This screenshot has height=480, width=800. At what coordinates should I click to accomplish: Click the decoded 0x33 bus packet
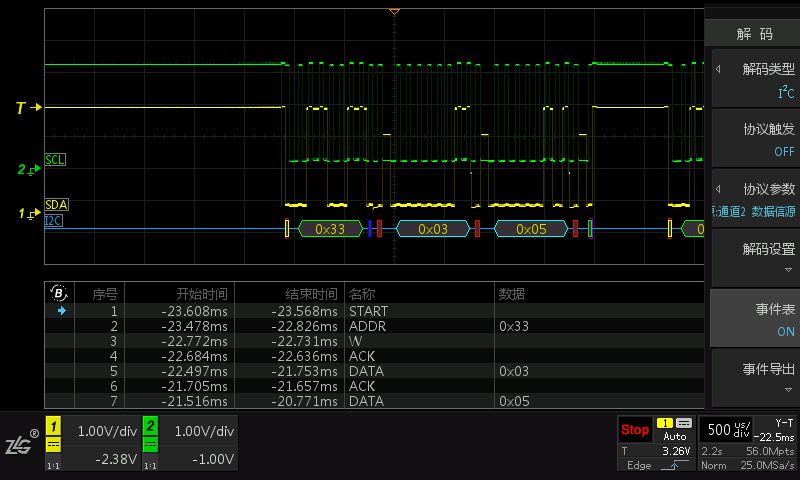coord(330,229)
